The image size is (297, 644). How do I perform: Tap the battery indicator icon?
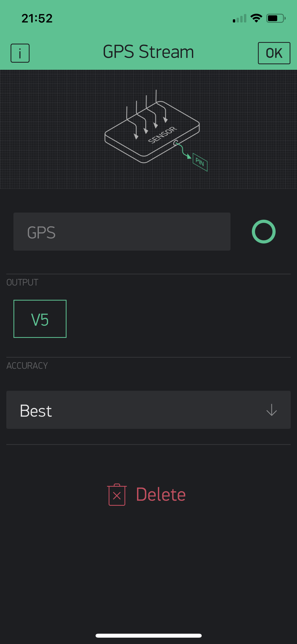tap(276, 18)
